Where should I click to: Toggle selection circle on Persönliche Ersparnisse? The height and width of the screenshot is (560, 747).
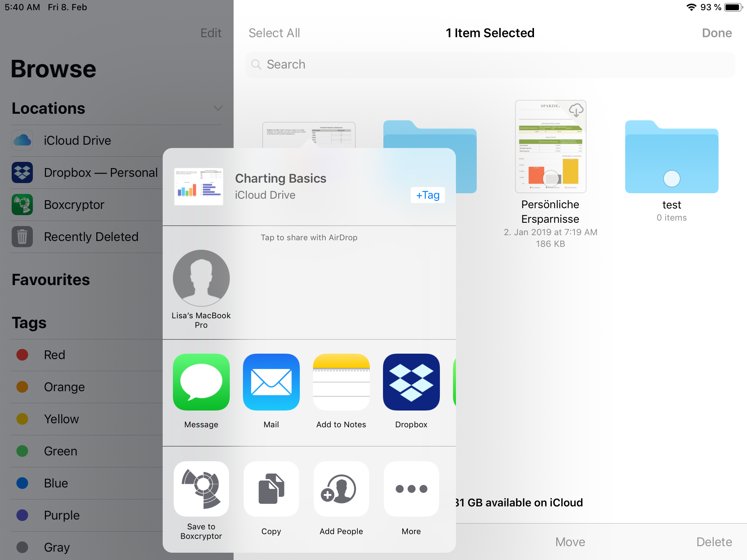pos(551,179)
